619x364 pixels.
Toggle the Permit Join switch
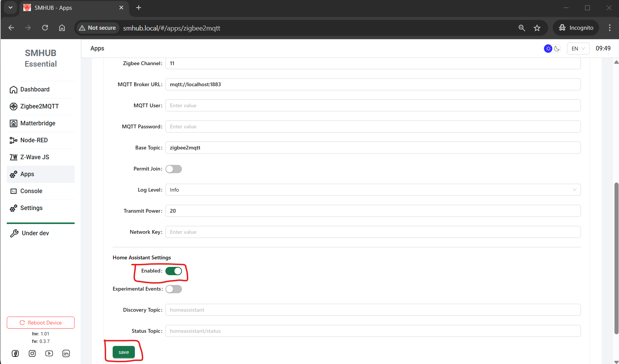pos(174,169)
